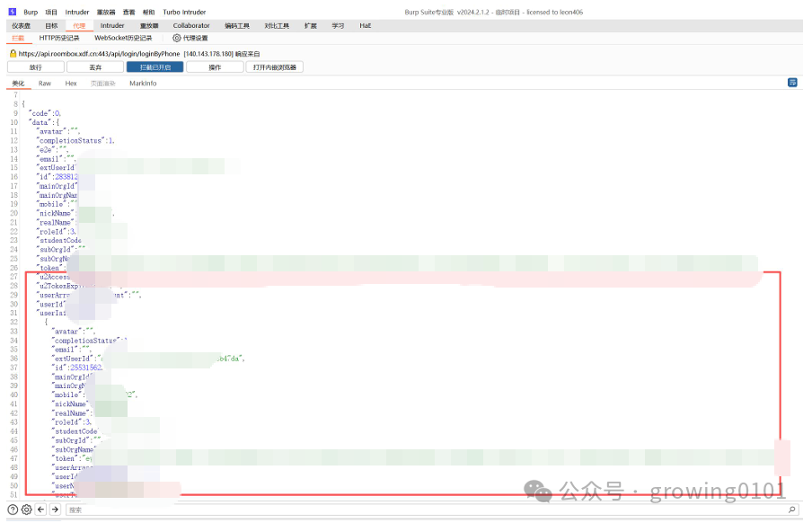Click the 打开内嵌浏览器 button
The height and width of the screenshot is (523, 812).
pos(275,67)
